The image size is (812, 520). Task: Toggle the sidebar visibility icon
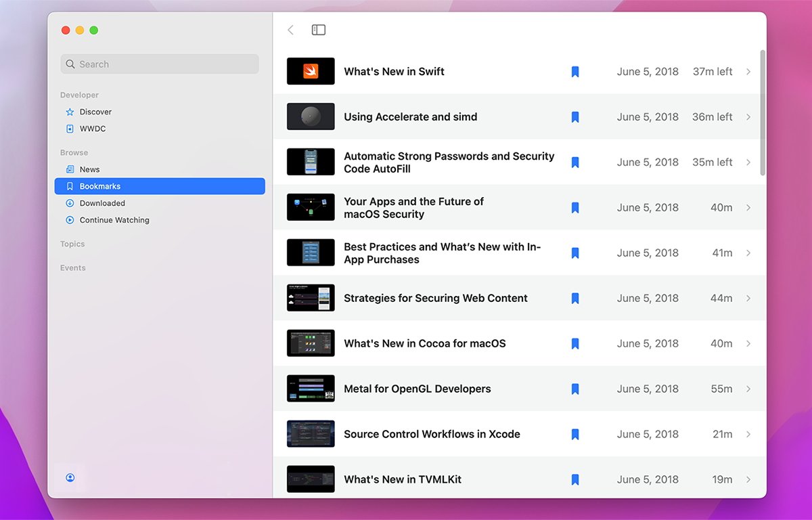click(x=318, y=30)
